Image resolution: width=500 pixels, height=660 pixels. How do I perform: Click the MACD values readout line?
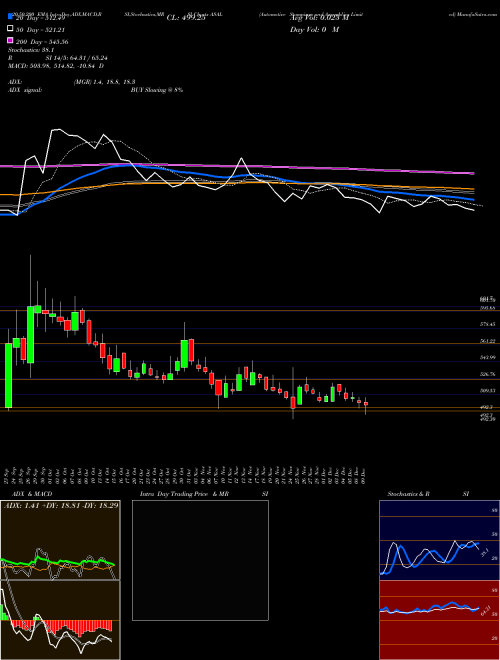56,66
